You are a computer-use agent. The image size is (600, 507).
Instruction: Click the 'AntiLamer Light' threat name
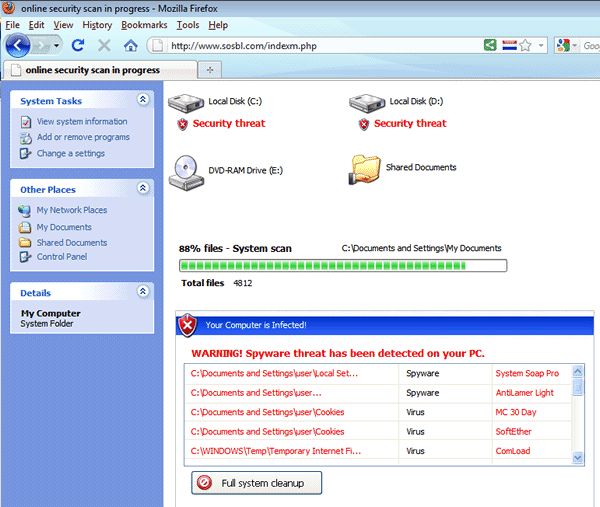525,393
